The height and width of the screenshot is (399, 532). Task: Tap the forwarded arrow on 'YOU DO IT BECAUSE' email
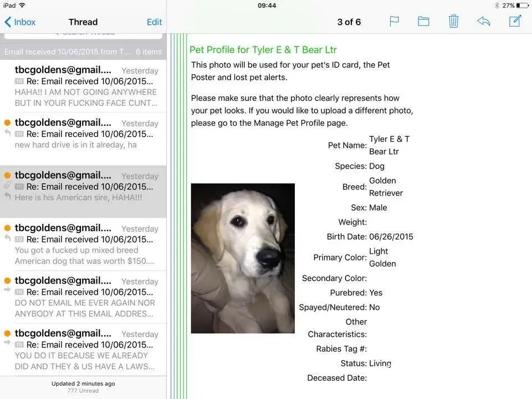(7, 342)
